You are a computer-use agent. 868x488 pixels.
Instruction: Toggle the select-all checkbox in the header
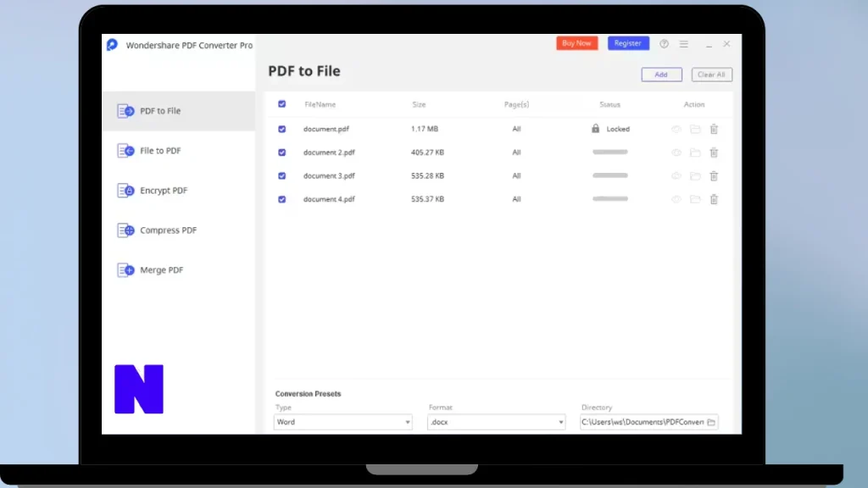(281, 104)
